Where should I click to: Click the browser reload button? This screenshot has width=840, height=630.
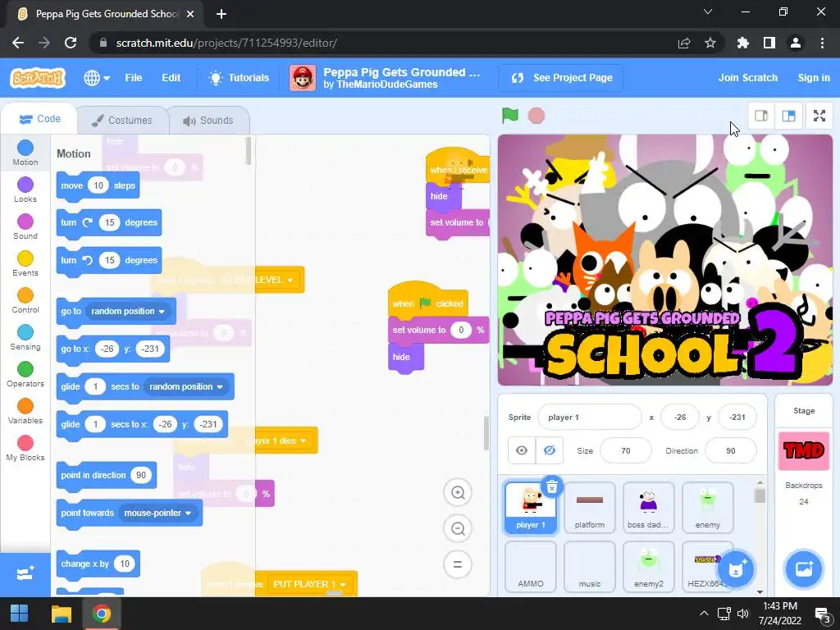click(71, 43)
